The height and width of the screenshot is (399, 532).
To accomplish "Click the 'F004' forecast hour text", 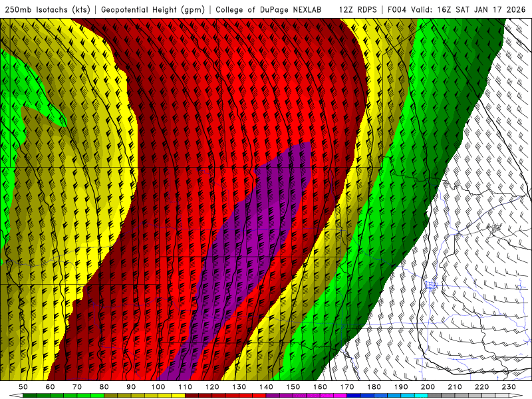I will tap(396, 9).
